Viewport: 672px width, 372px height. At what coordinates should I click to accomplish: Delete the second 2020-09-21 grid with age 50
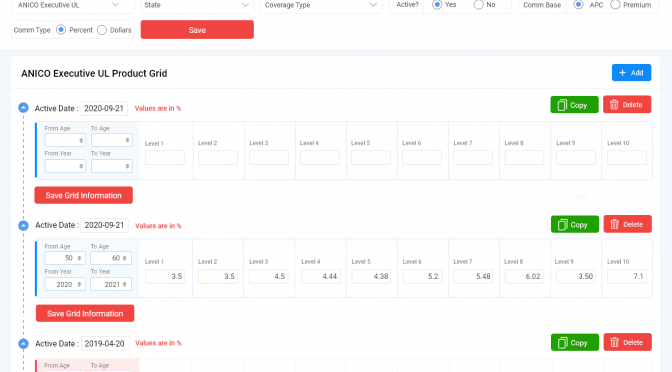(x=627, y=224)
